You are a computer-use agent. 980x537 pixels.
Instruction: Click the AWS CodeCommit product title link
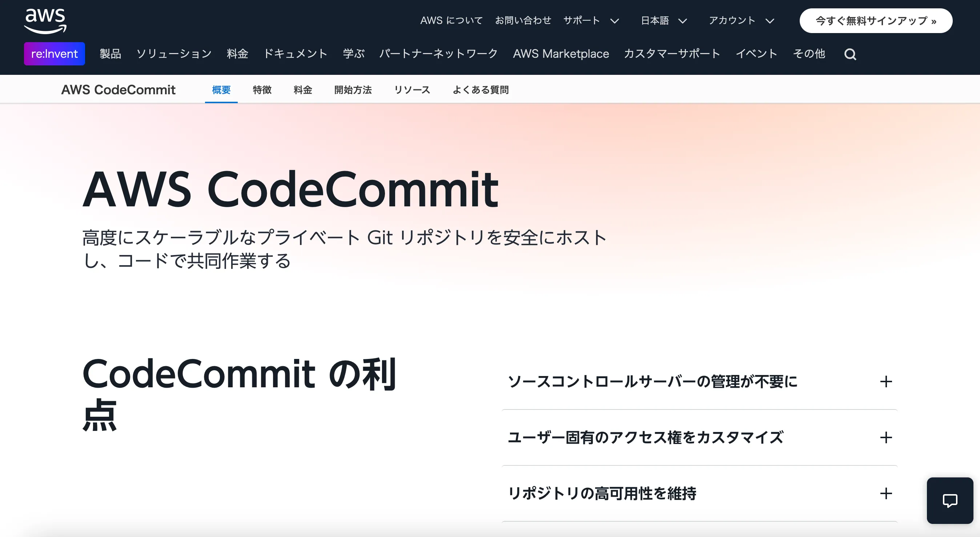[x=118, y=90]
